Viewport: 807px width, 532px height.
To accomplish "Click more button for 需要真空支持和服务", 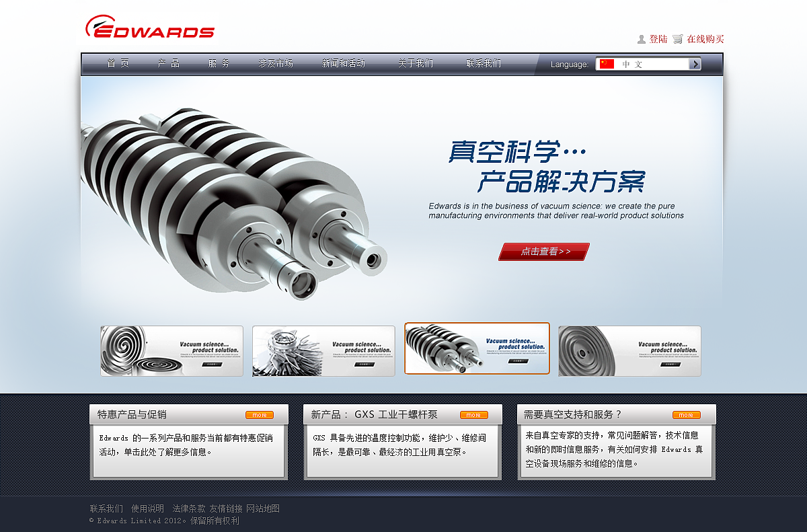I will point(687,415).
